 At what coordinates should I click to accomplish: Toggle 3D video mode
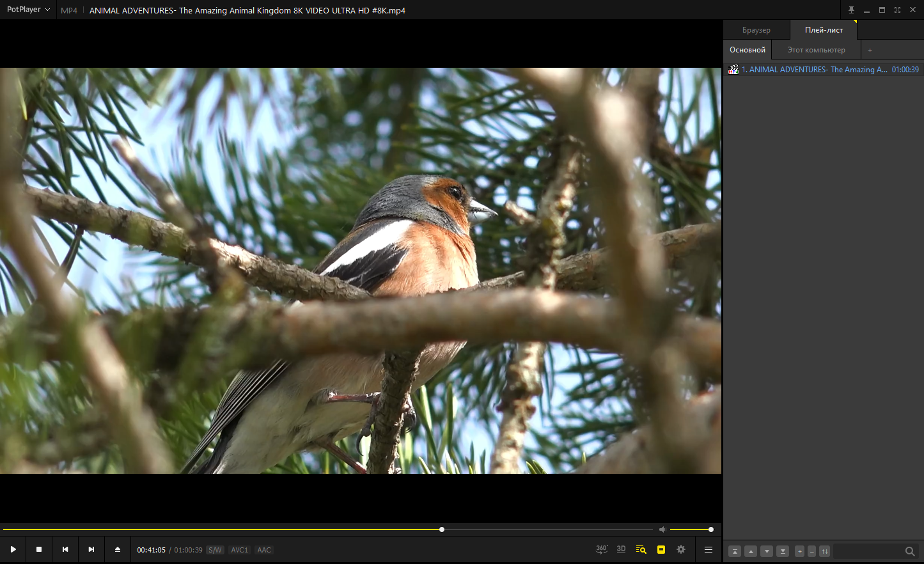621,549
